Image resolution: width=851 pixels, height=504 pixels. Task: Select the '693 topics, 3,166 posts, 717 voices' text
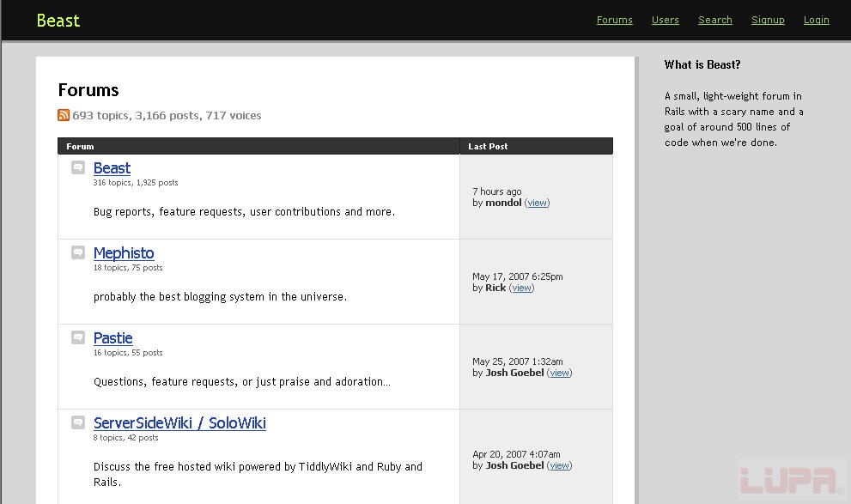(x=167, y=116)
